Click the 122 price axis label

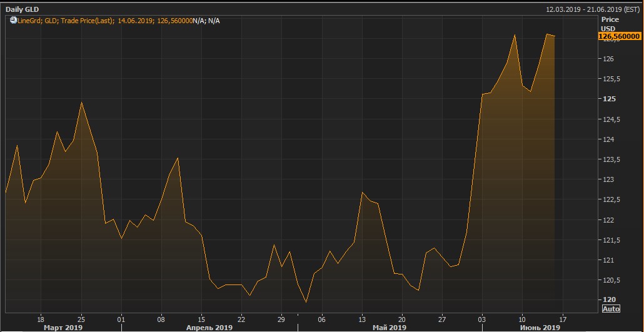[x=608, y=220]
